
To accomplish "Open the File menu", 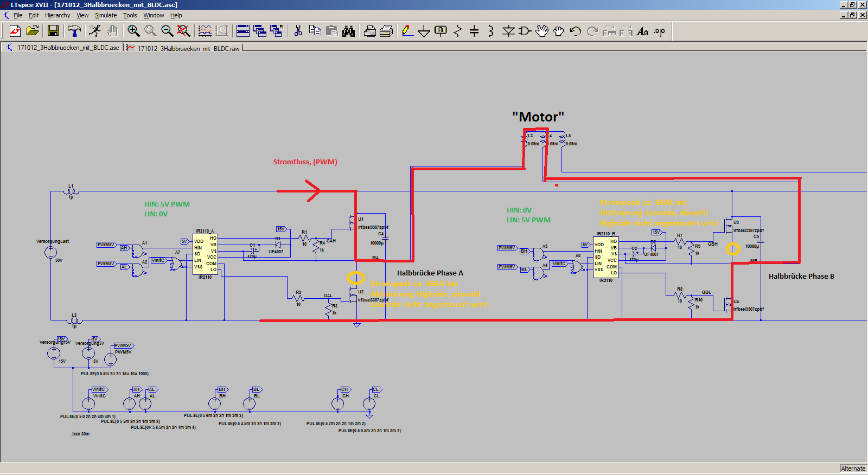I will tap(18, 15).
